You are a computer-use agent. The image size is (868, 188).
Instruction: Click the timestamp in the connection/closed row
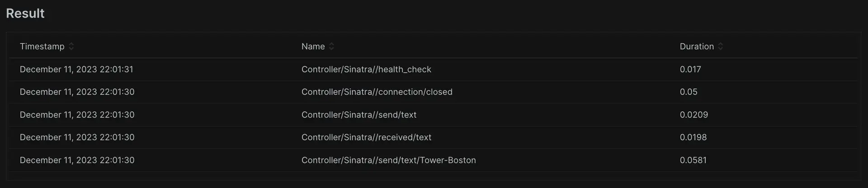[77, 92]
